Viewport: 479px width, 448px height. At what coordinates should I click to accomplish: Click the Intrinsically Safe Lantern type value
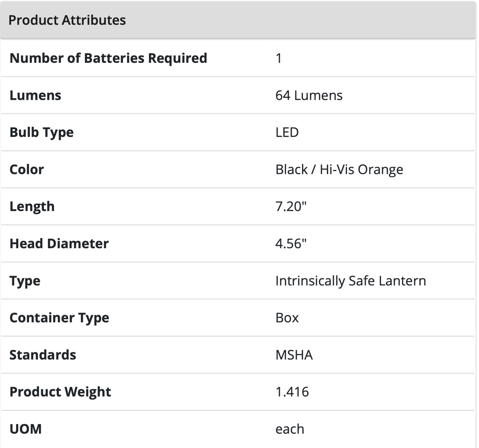pos(351,281)
